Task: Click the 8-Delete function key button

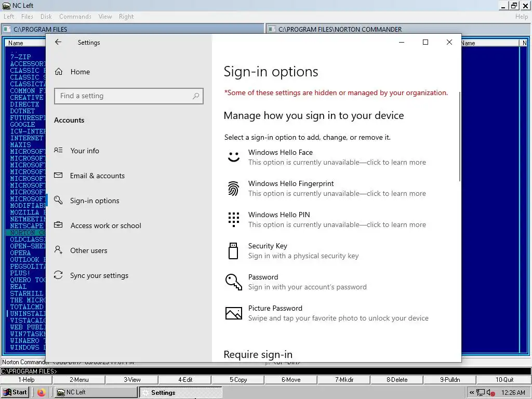Action: tap(397, 380)
